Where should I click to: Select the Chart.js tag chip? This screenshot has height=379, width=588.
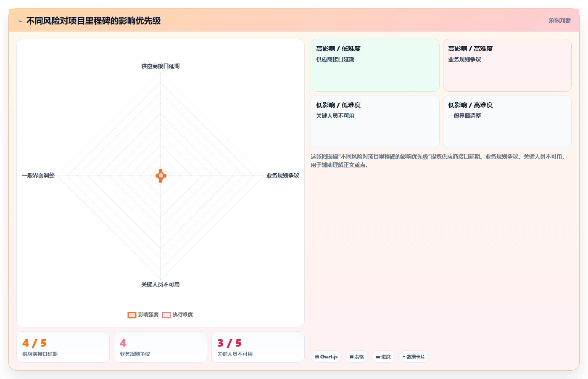click(326, 357)
